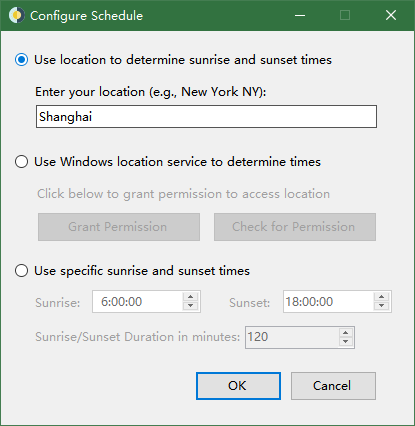This screenshot has height=426, width=415.
Task: Click 'Click below to grant permission' text
Action: point(183,194)
